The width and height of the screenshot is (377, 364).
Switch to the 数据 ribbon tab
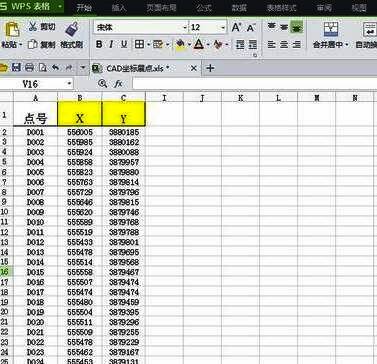pos(239,7)
